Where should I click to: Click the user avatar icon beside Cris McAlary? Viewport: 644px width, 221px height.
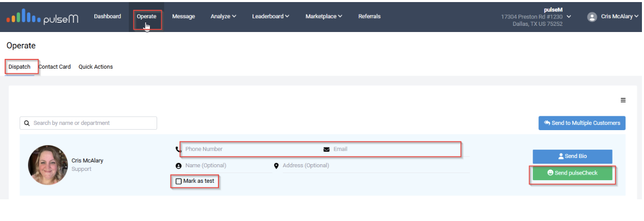[x=592, y=17]
